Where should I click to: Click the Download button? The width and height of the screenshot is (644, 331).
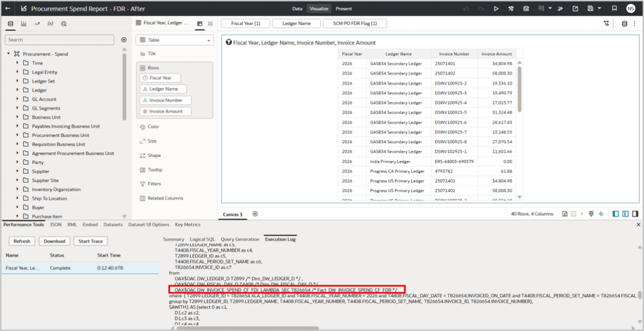(x=55, y=241)
